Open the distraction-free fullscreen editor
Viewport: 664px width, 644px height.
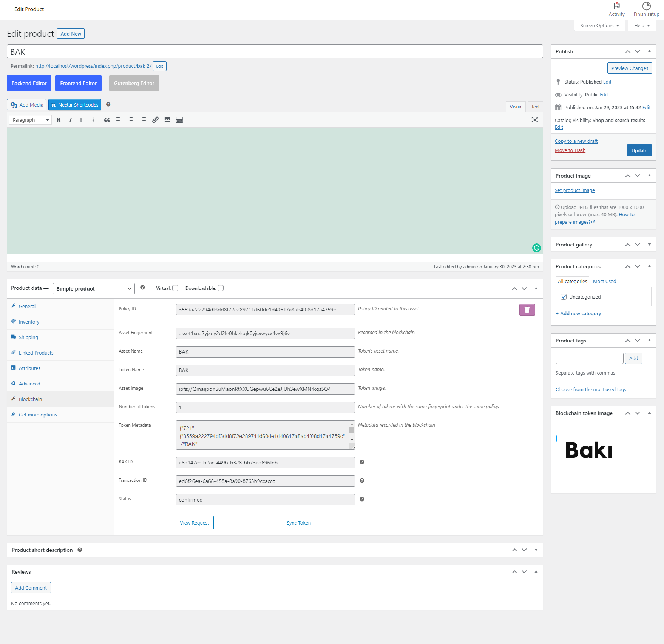point(535,120)
